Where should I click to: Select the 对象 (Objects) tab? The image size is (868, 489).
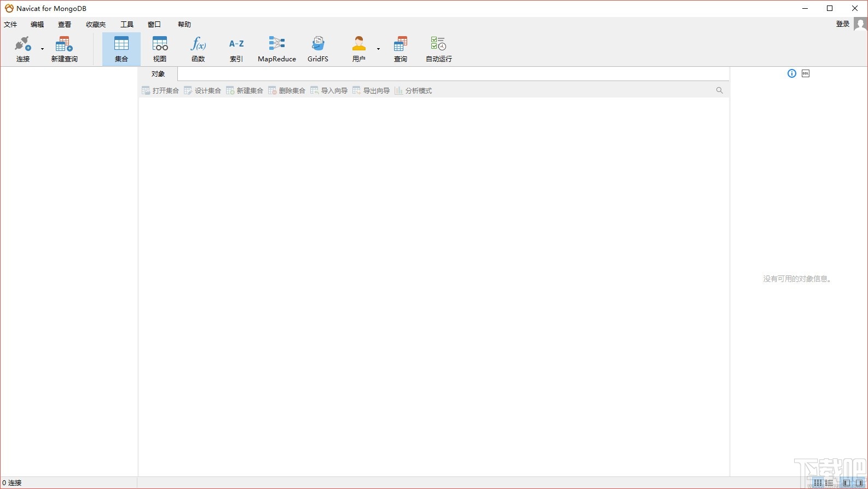point(158,74)
